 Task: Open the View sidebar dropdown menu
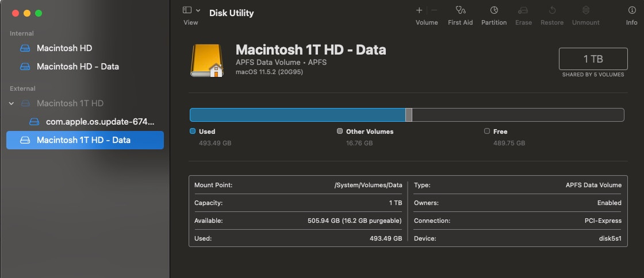191,10
